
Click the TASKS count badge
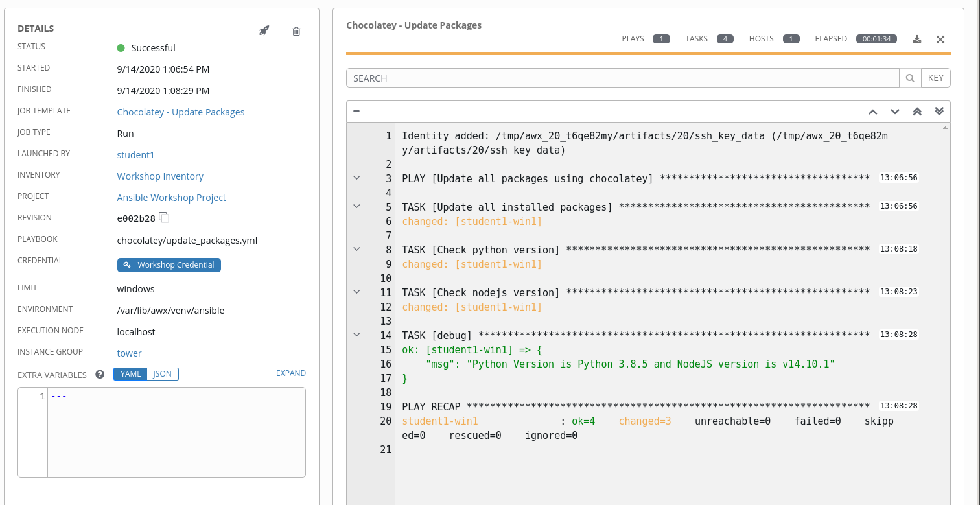coord(725,39)
